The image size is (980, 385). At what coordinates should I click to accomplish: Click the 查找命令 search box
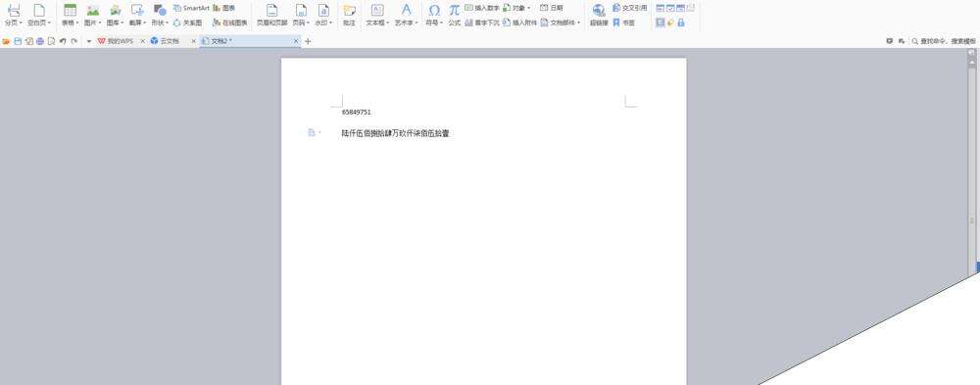coord(944,41)
